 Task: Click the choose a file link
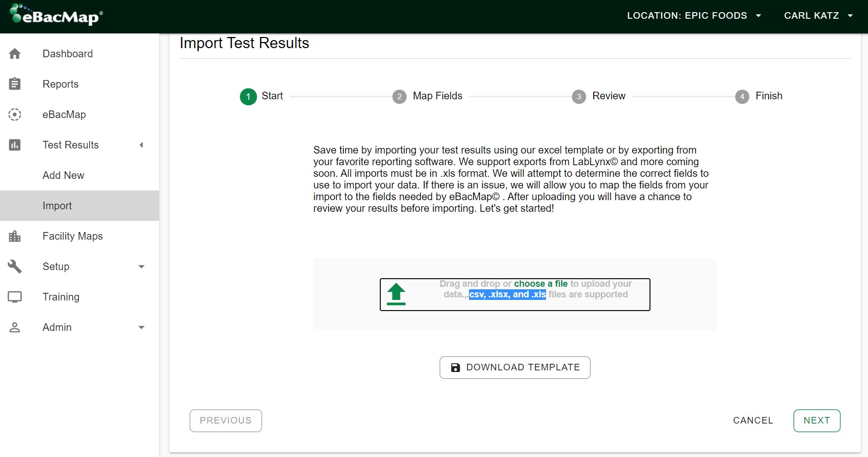(x=540, y=284)
